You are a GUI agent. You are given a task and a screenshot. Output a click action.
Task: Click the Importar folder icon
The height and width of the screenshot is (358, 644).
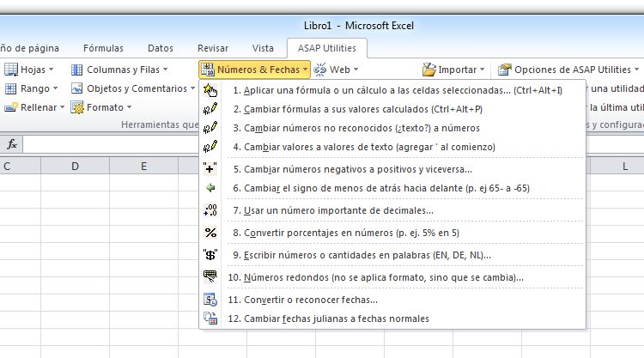428,70
